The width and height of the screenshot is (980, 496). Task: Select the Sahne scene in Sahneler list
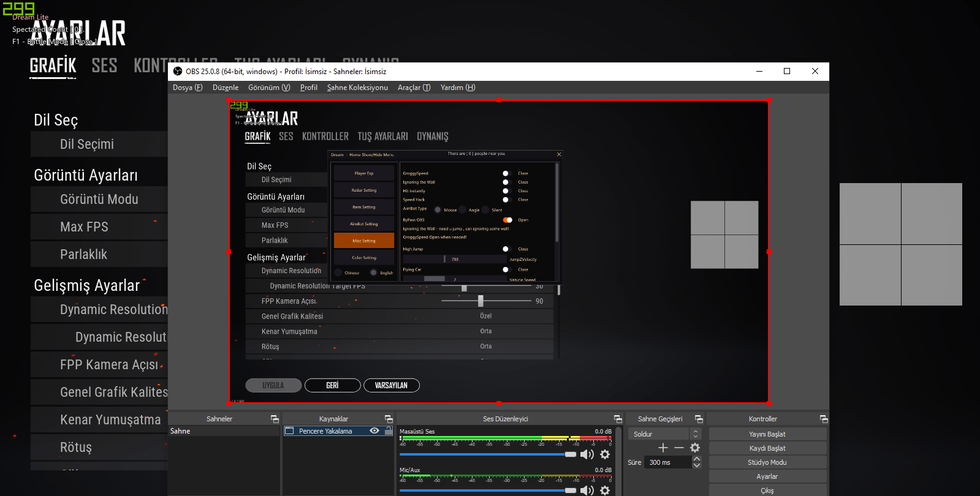coord(224,431)
